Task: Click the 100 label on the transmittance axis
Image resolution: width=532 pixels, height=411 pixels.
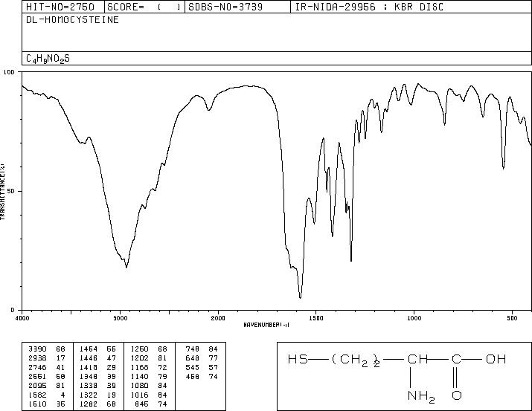Action: tap(10, 72)
